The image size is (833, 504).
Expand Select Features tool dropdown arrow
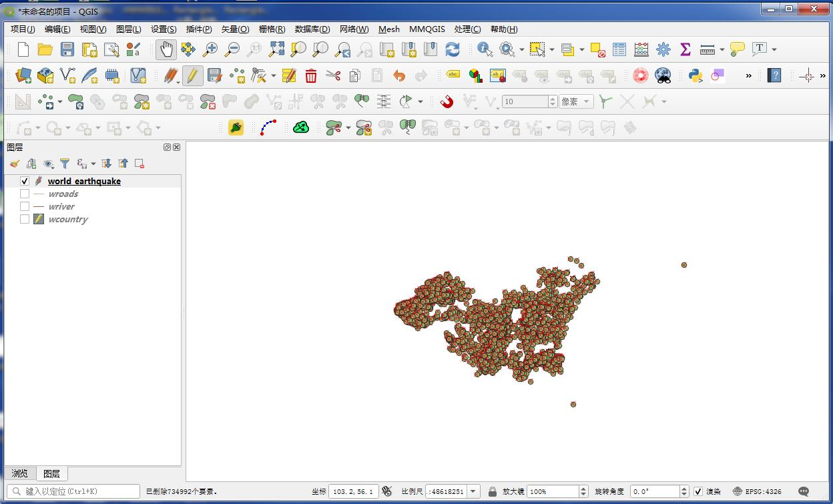552,49
